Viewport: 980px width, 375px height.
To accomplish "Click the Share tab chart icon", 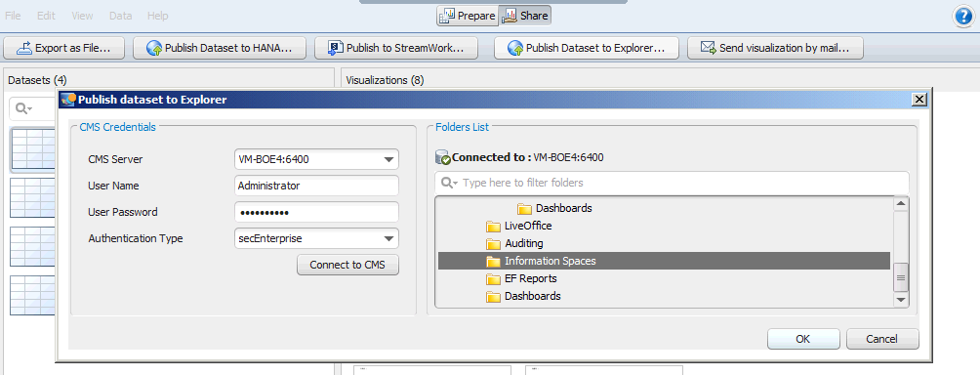I will [x=510, y=16].
